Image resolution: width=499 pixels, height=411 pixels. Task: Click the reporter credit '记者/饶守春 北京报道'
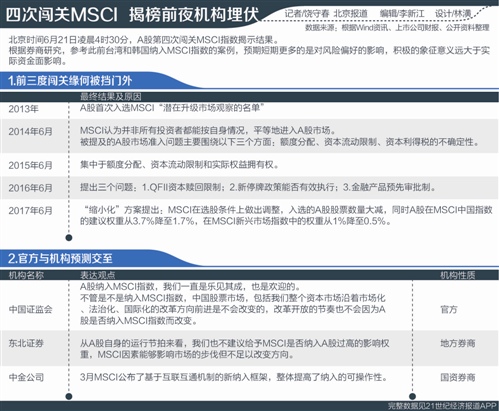[x=326, y=14]
